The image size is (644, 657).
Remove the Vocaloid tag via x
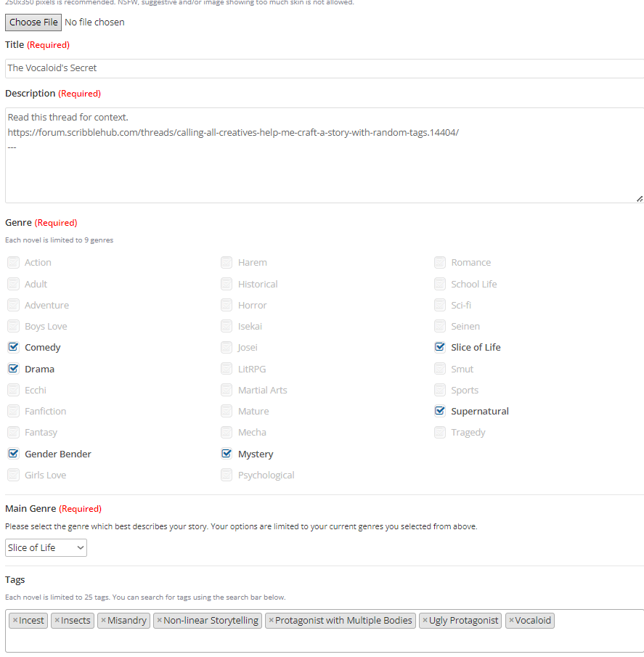[x=511, y=621]
